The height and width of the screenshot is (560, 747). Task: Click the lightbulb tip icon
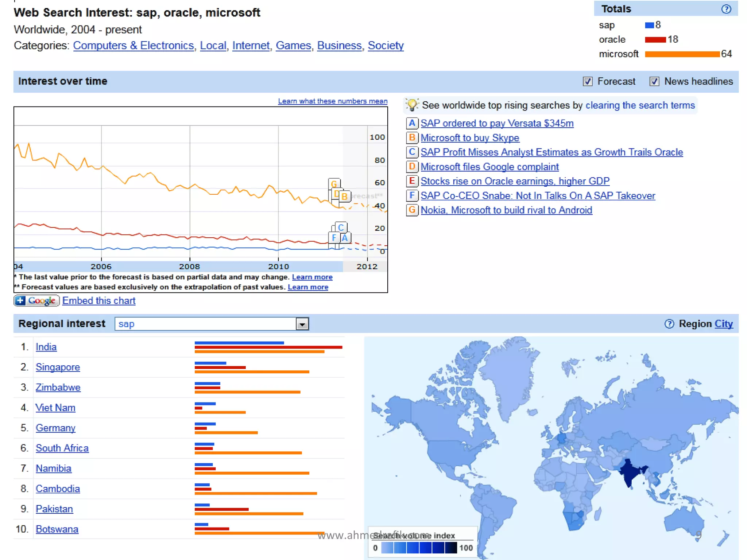[412, 105]
